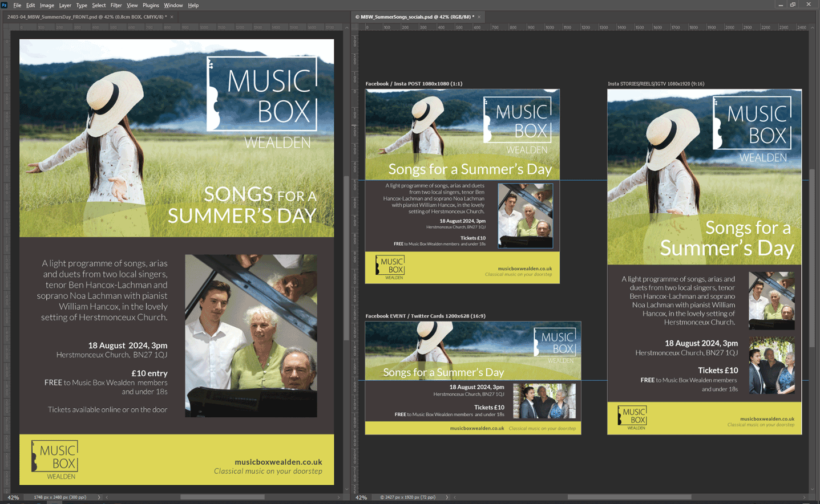Screen dimensions: 820x504
Task: Open the Image menu
Action: (47, 5)
